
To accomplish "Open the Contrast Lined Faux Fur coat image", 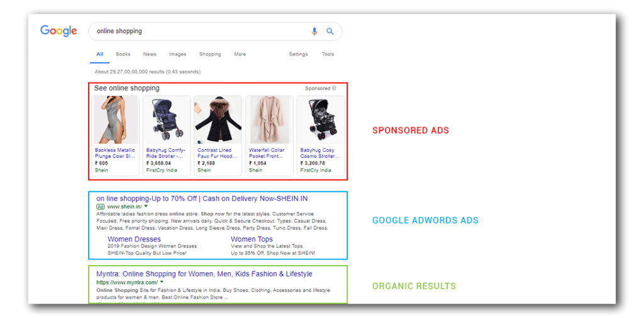I will tap(218, 120).
